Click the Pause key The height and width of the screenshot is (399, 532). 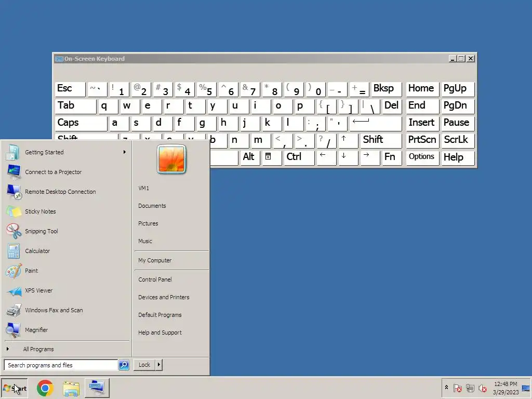tap(457, 124)
